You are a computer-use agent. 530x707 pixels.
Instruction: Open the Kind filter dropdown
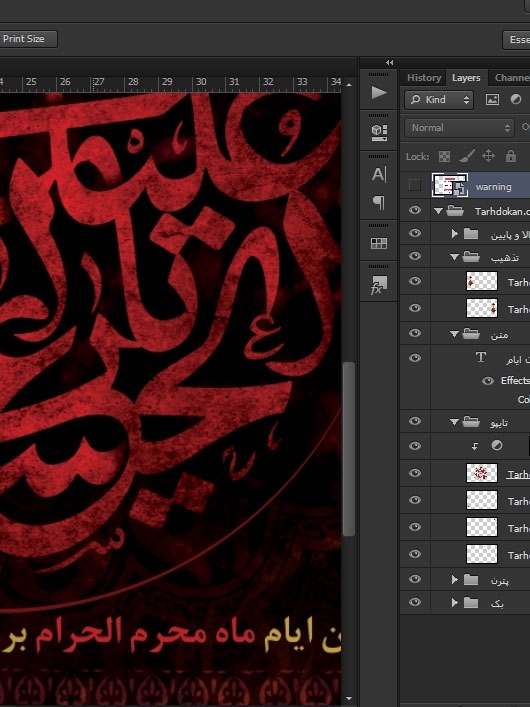pos(439,100)
